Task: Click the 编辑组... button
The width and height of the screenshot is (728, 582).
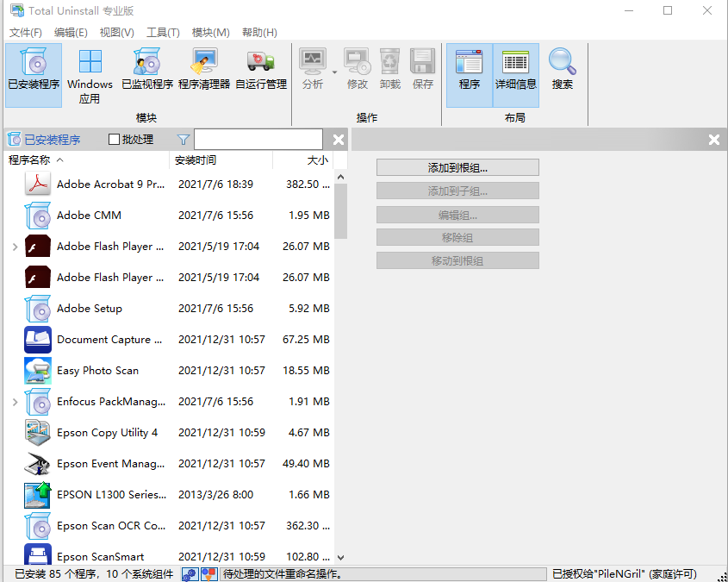Action: tap(457, 215)
